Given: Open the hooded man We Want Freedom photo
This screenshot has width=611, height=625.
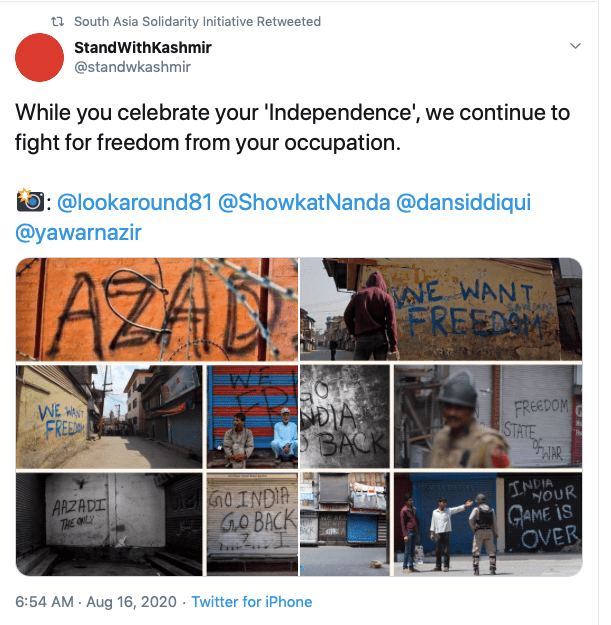Looking at the screenshot, I should [x=441, y=309].
